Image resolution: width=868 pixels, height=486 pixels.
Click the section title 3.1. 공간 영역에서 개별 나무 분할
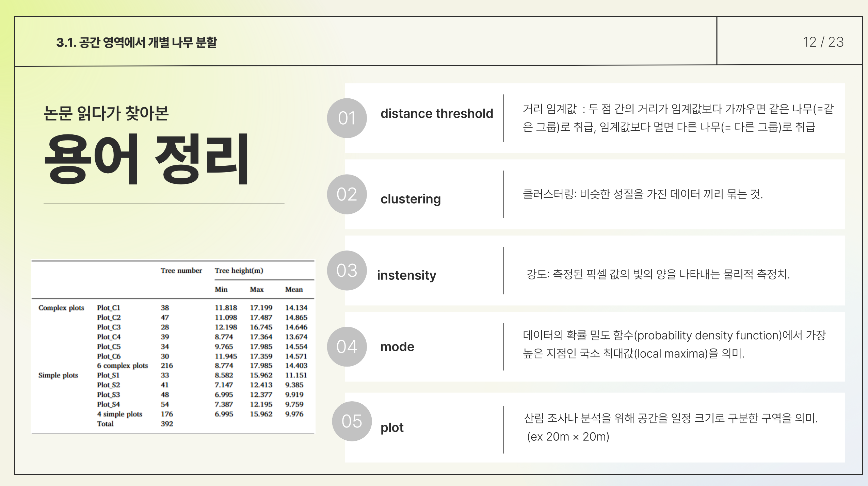(136, 43)
